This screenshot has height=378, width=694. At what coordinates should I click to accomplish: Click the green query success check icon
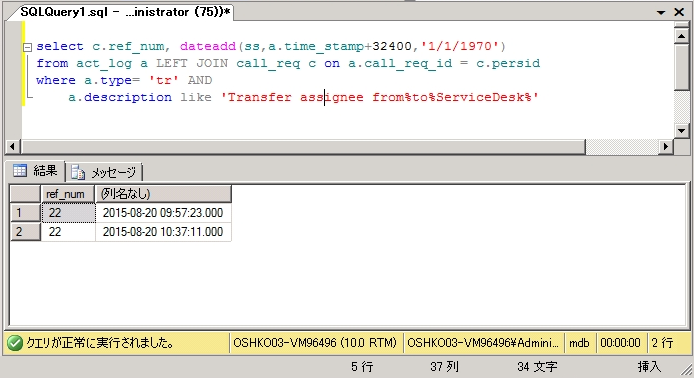pos(15,343)
